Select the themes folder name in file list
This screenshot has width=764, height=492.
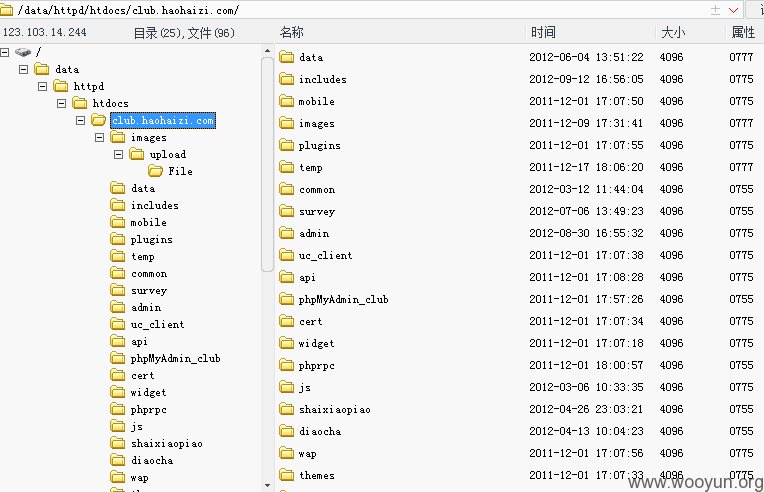click(x=317, y=475)
